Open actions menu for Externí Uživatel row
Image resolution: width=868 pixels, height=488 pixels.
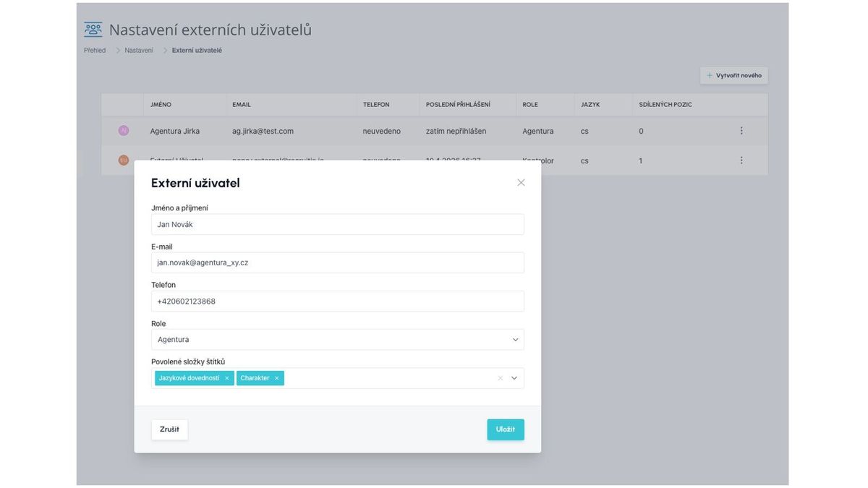pos(741,160)
